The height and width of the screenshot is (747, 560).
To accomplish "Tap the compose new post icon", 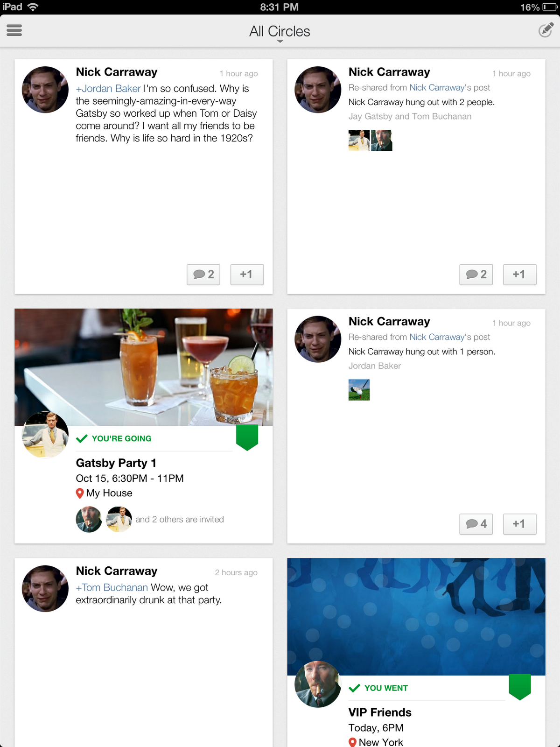I will [546, 30].
